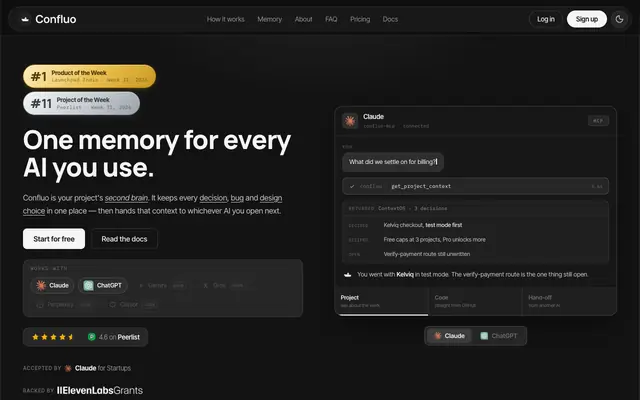This screenshot has height=400, width=640.
Task: Click 'Verify-payment route still unwritten' row
Action: click(476, 254)
